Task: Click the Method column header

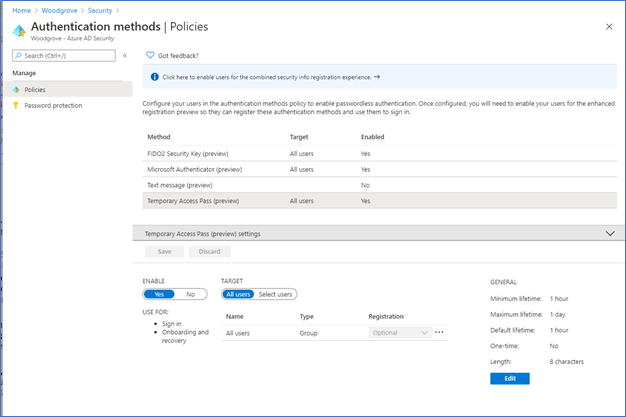Action: (x=159, y=137)
